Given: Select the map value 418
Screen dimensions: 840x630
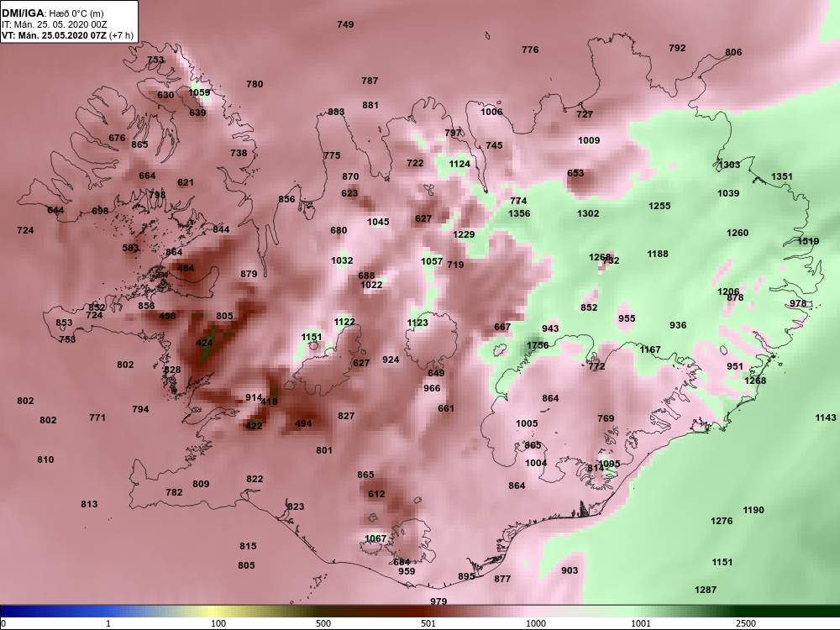Looking at the screenshot, I should [x=270, y=402].
